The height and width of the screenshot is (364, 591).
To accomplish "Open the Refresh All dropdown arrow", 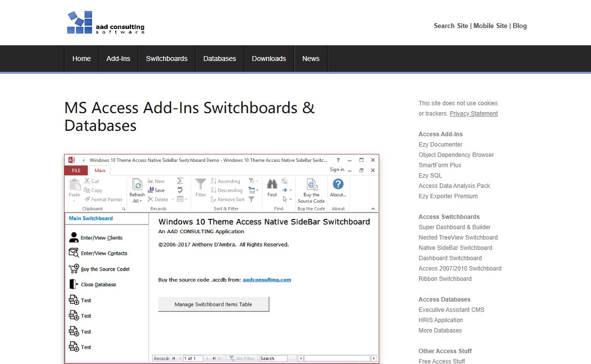I will (140, 201).
